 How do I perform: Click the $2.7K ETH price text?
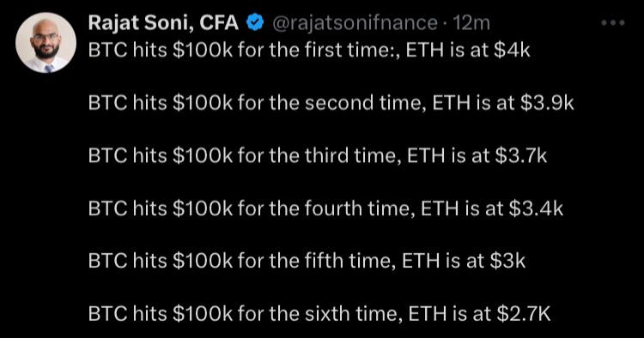pos(524,314)
